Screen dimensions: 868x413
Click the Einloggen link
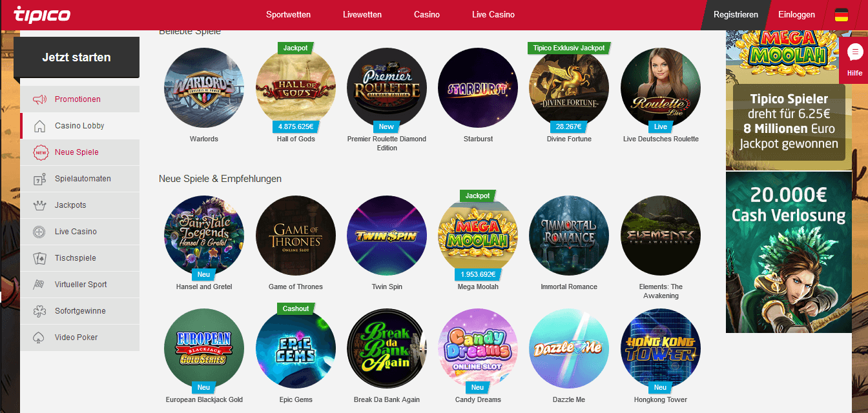796,15
